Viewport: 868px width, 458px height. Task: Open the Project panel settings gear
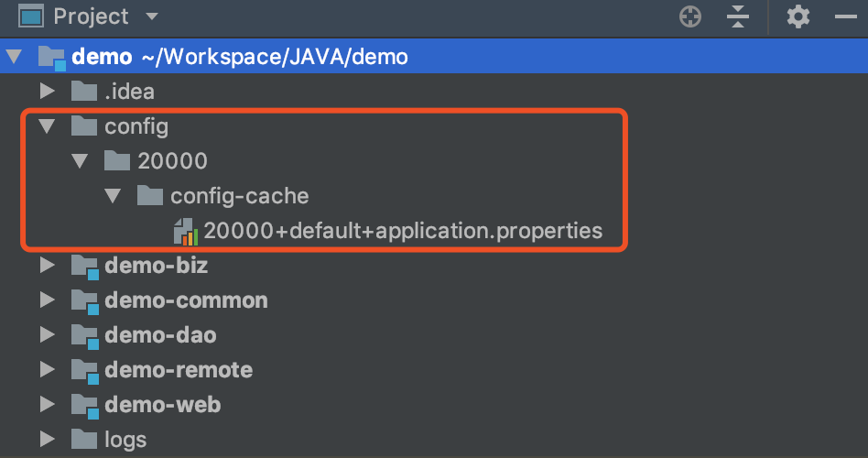798,16
